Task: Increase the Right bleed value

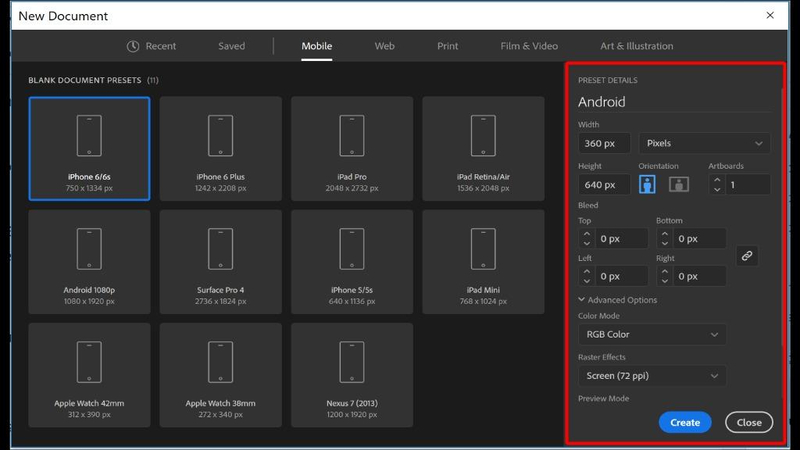Action: point(664,271)
